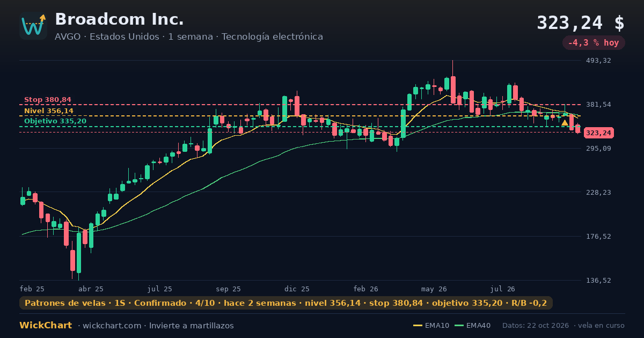644x338 pixels.
Task: Click the dic 25 date label
Action: pos(297,289)
